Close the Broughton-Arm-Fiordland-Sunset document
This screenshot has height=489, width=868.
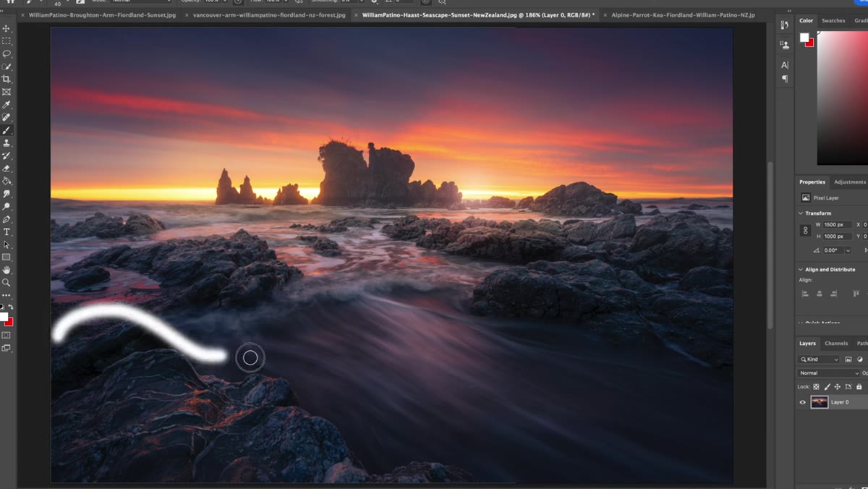tap(22, 14)
